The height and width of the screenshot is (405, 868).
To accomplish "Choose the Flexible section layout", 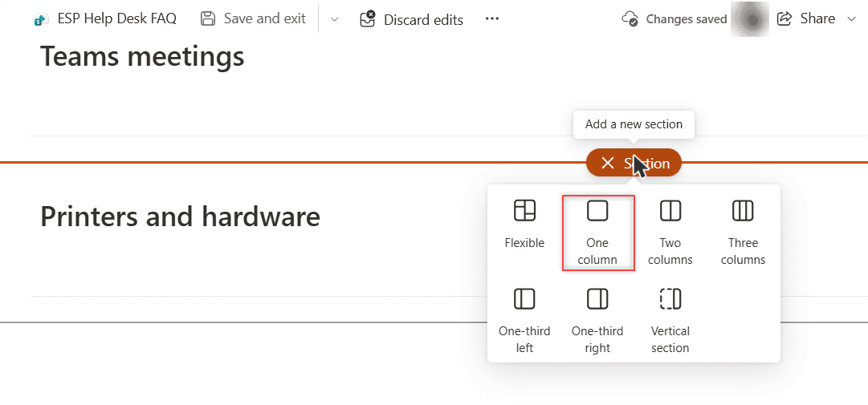I will click(524, 226).
